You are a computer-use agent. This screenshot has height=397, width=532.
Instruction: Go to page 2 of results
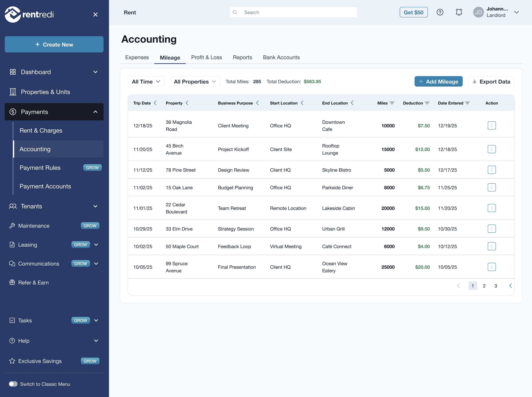pyautogui.click(x=484, y=286)
